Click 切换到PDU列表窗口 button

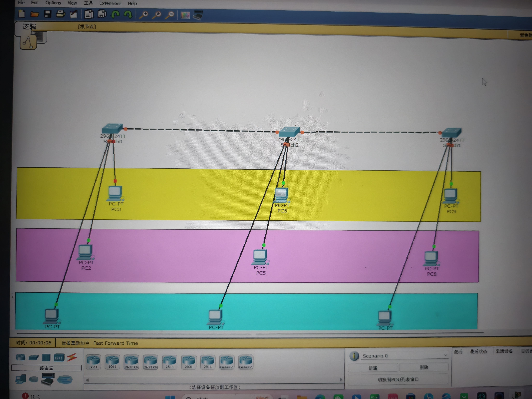pyautogui.click(x=398, y=379)
